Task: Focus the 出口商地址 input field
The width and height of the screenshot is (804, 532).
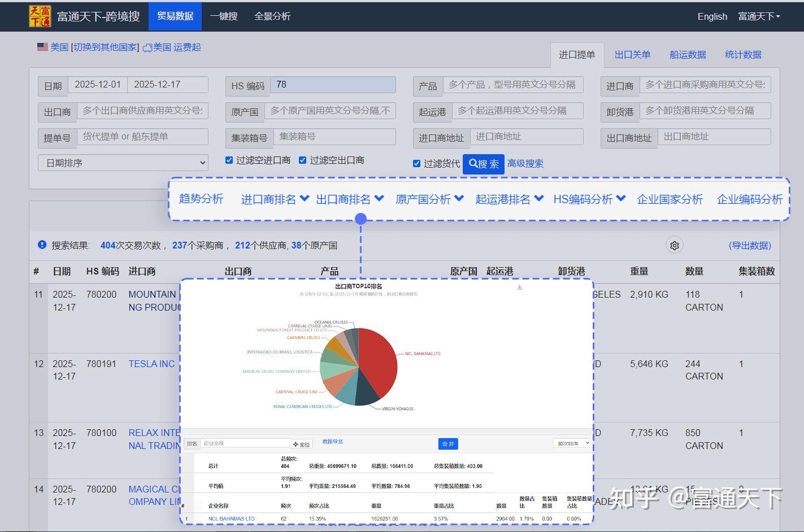Action: tap(714, 137)
